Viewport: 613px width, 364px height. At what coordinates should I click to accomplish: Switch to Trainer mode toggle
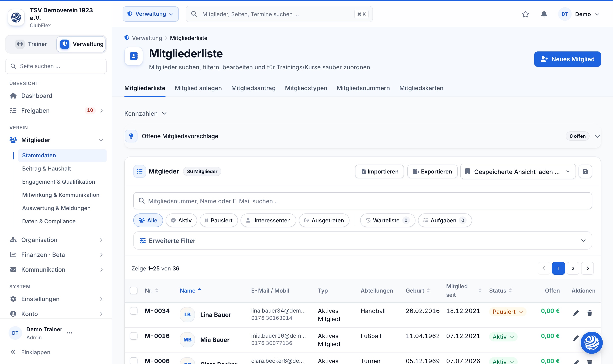click(32, 44)
